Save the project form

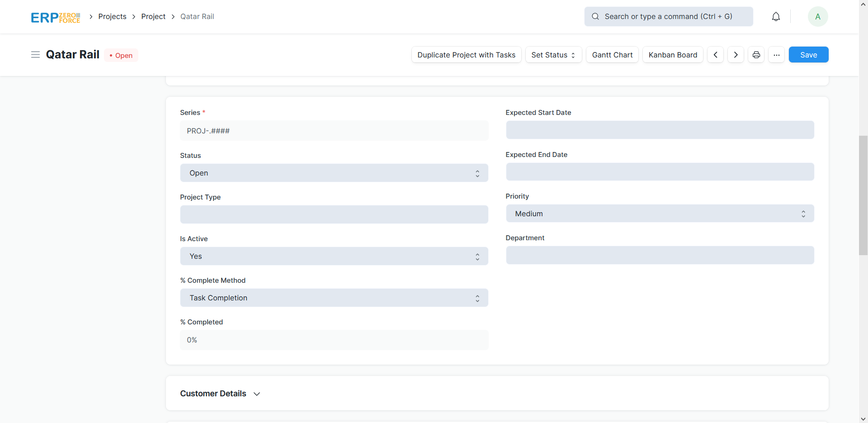808,55
